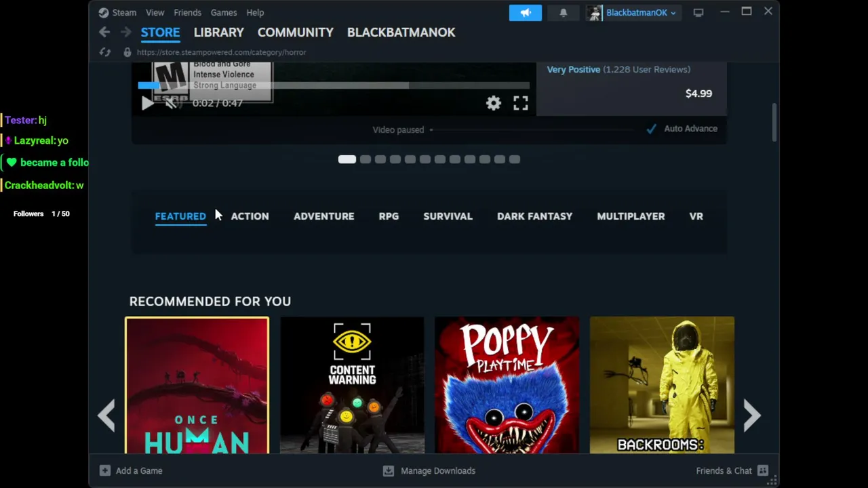Open the Poppy Playtime game card
Screen dimensions: 868x488
[507, 385]
